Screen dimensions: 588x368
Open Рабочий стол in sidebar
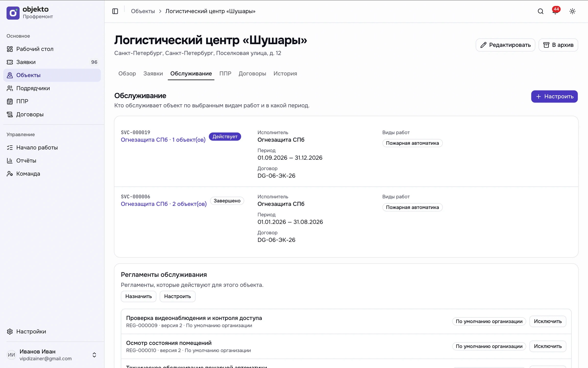tap(52, 49)
